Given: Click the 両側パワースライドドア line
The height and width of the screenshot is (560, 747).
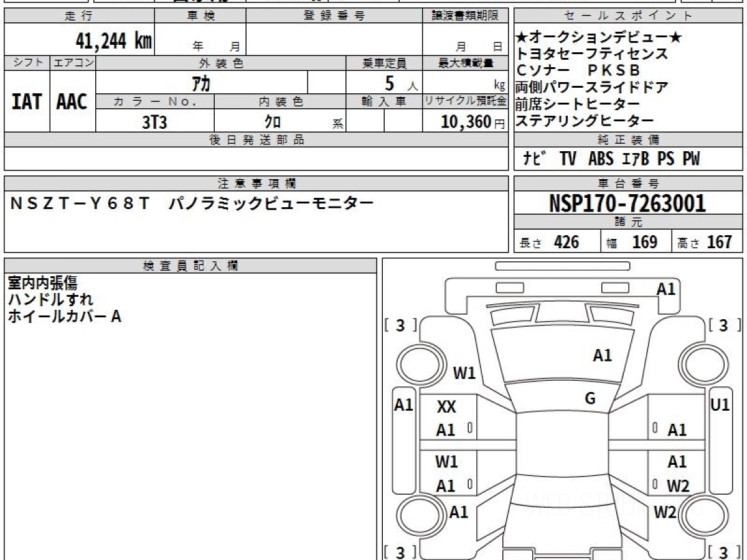Looking at the screenshot, I should click(x=592, y=87).
